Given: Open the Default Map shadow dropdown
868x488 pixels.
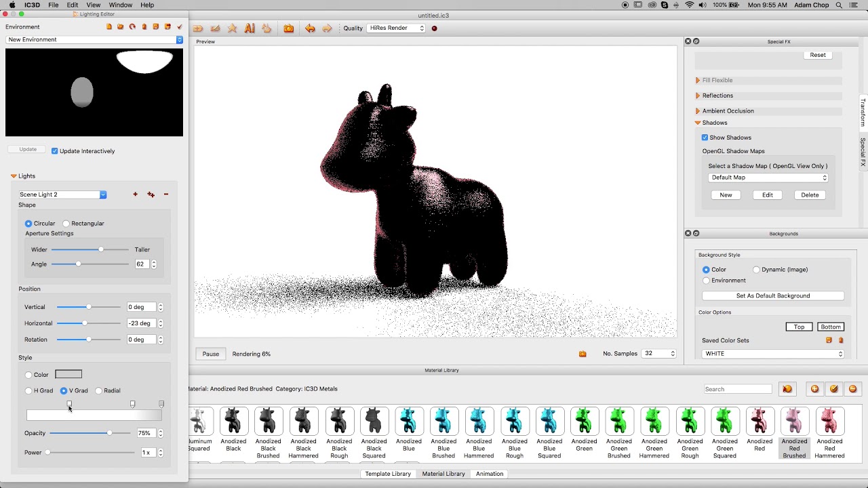Looking at the screenshot, I should coord(768,178).
